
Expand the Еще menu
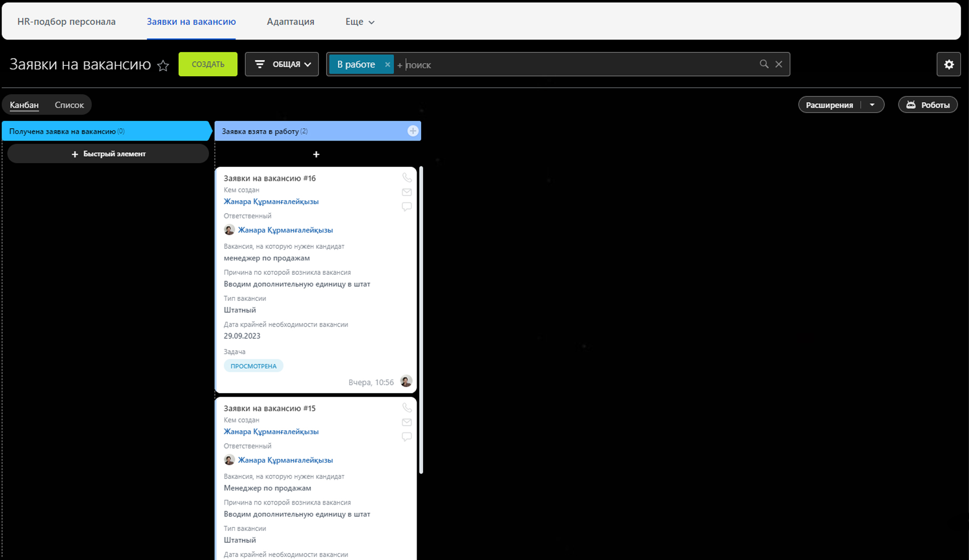point(359,22)
